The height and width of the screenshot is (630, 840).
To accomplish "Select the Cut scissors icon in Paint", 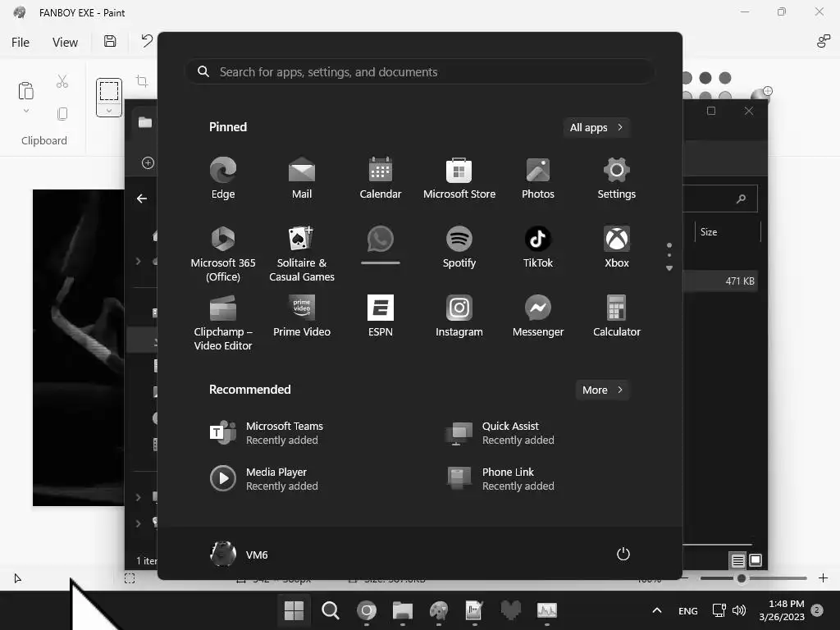I will (x=62, y=81).
